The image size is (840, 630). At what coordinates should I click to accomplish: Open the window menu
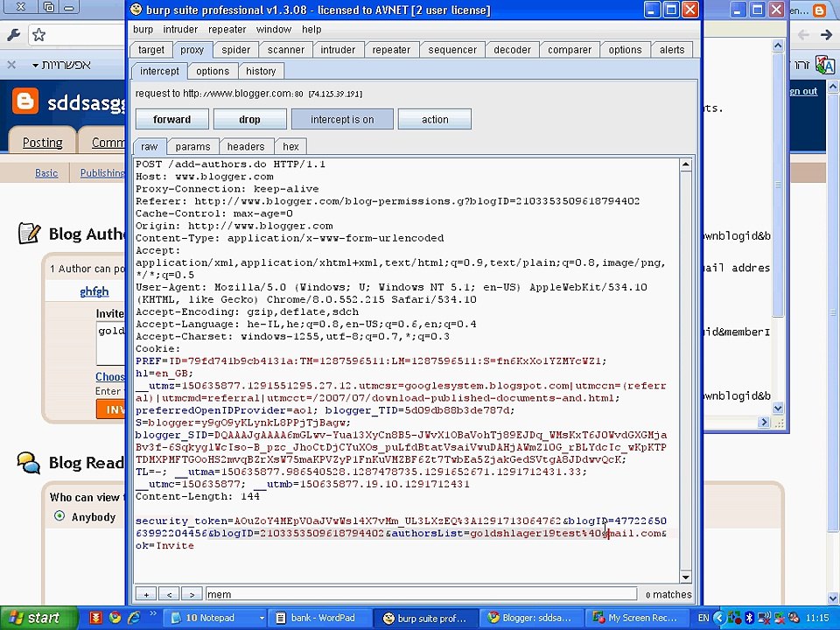tap(273, 30)
